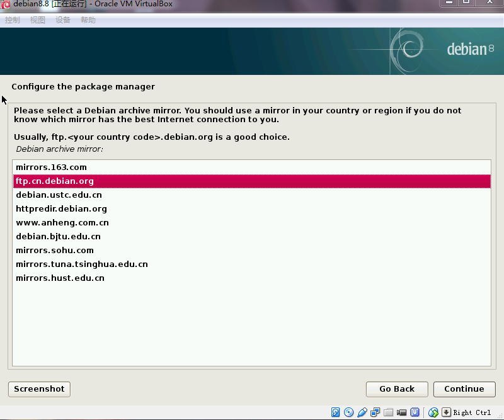The width and height of the screenshot is (504, 420).
Task: Click the CPU virtualization status icon
Action: pos(415,412)
